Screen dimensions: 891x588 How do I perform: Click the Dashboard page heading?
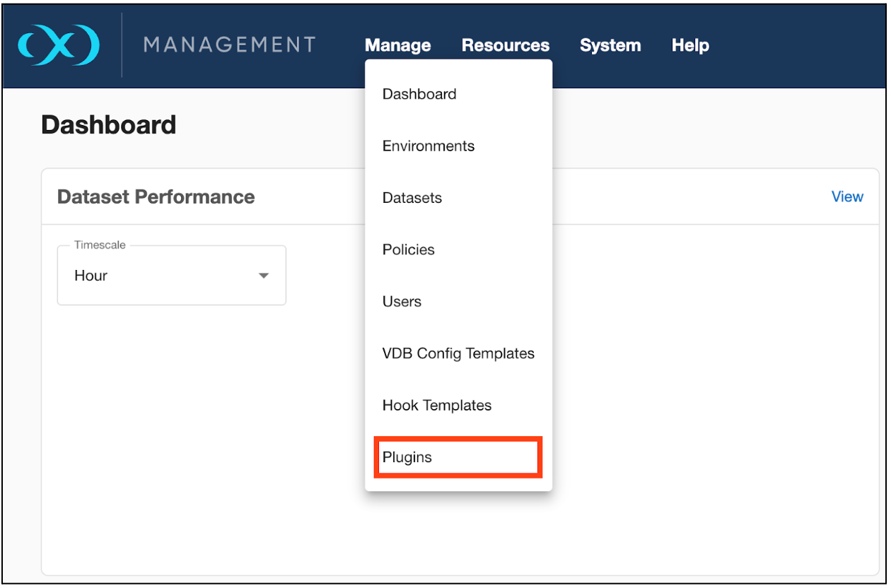[109, 124]
